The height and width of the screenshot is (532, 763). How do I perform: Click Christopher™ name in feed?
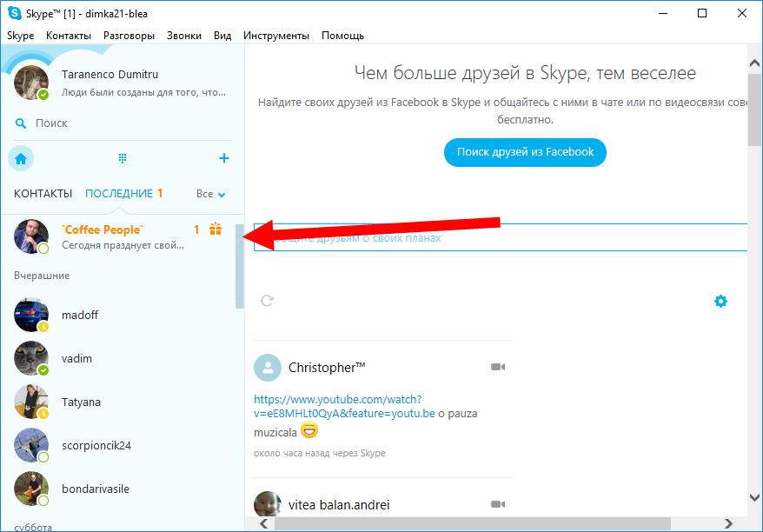[x=327, y=368]
